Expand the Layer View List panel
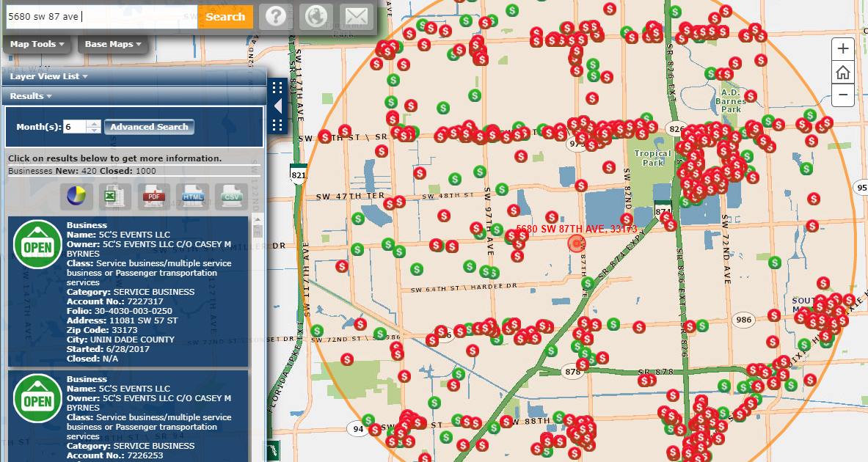This screenshot has width=868, height=462. (48, 76)
